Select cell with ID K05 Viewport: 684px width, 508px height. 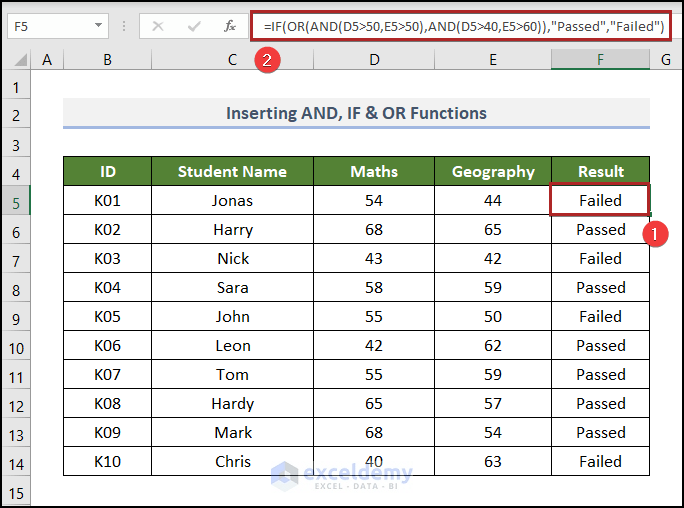(107, 317)
